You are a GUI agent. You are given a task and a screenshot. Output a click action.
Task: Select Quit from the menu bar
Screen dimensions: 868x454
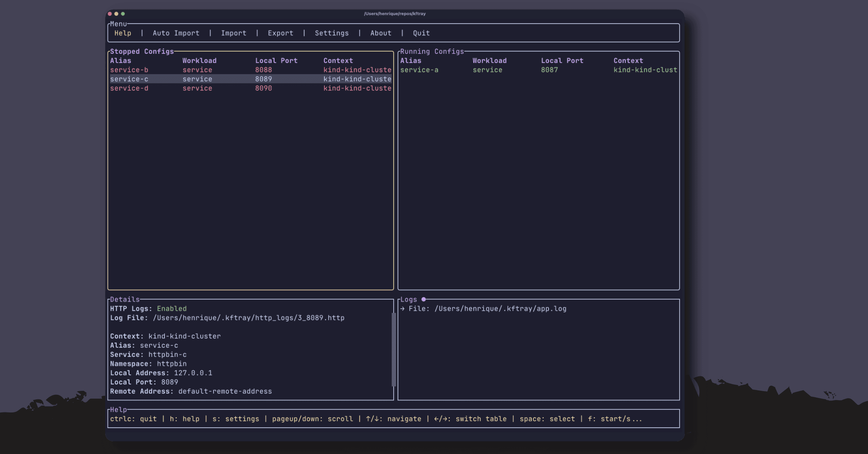[x=421, y=33]
